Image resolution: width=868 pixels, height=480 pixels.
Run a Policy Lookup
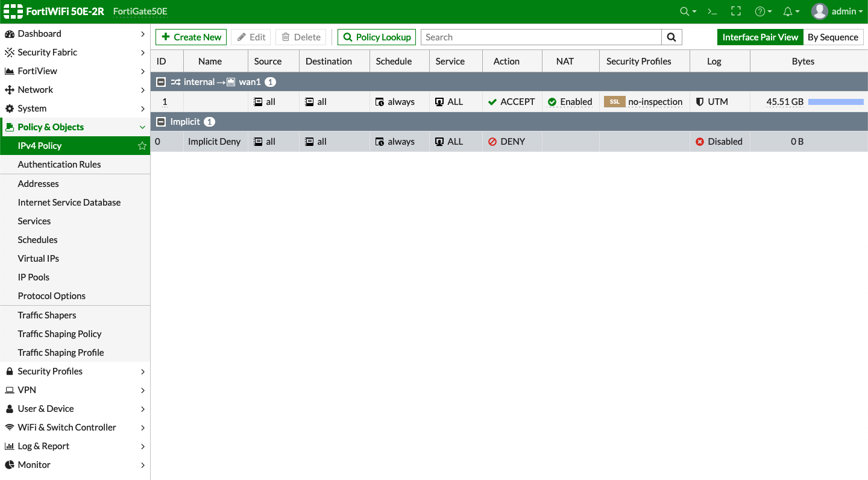(376, 37)
